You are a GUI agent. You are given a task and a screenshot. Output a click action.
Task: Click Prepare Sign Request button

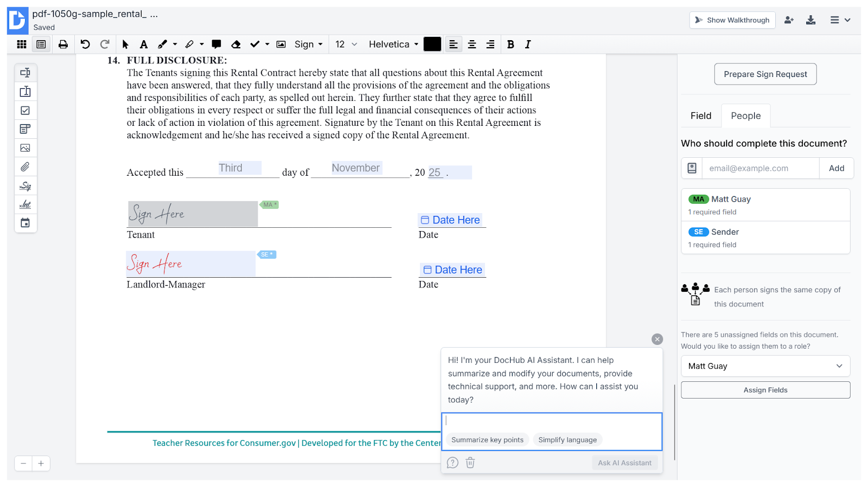tap(765, 74)
